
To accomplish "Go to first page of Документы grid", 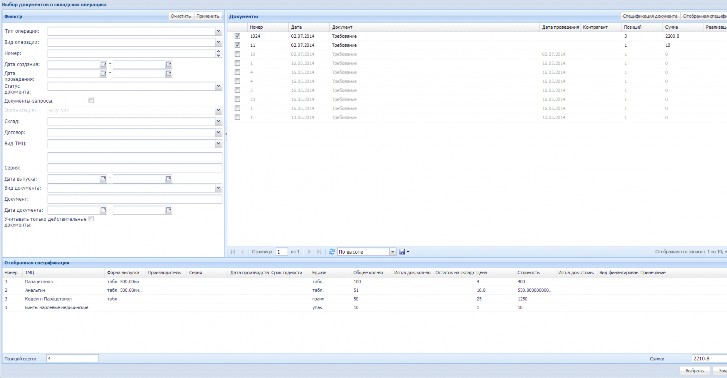I will [x=233, y=252].
